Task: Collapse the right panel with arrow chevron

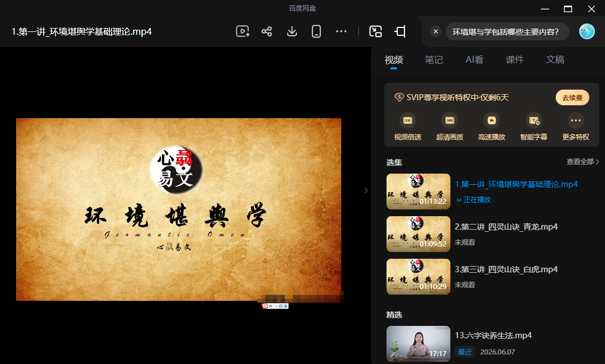Action: (366, 190)
